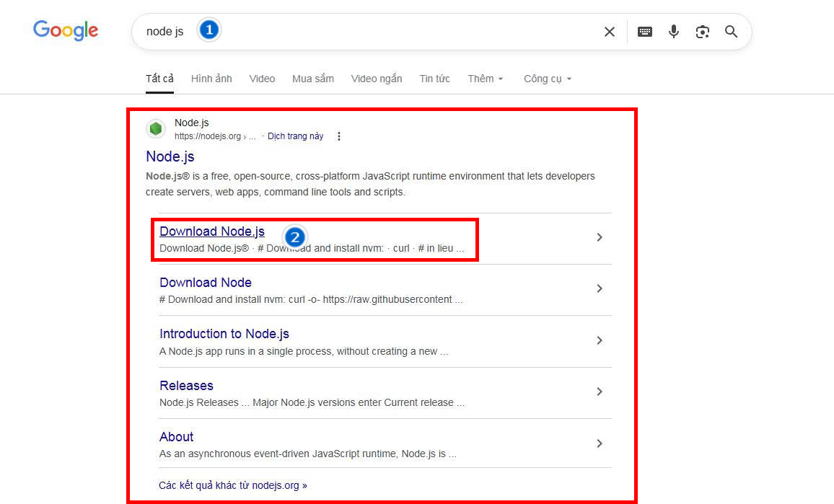Expand the About sitelink chevron
Screen dimensions: 834x504
coord(600,443)
